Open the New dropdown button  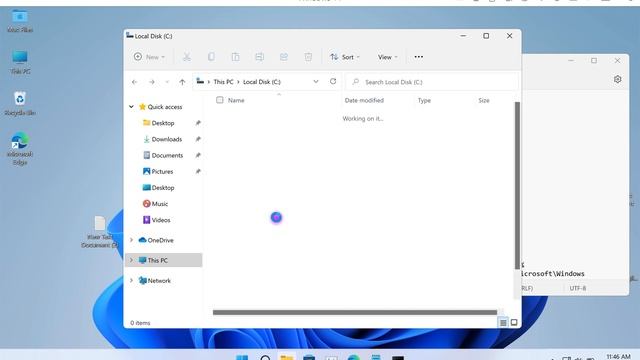click(x=149, y=57)
